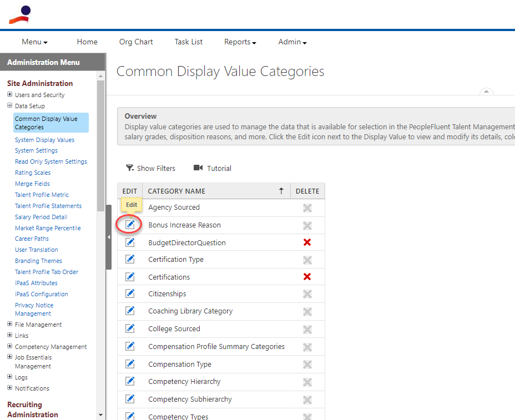Select Common Display Value Categories item
This screenshot has width=515, height=420.
click(51, 123)
